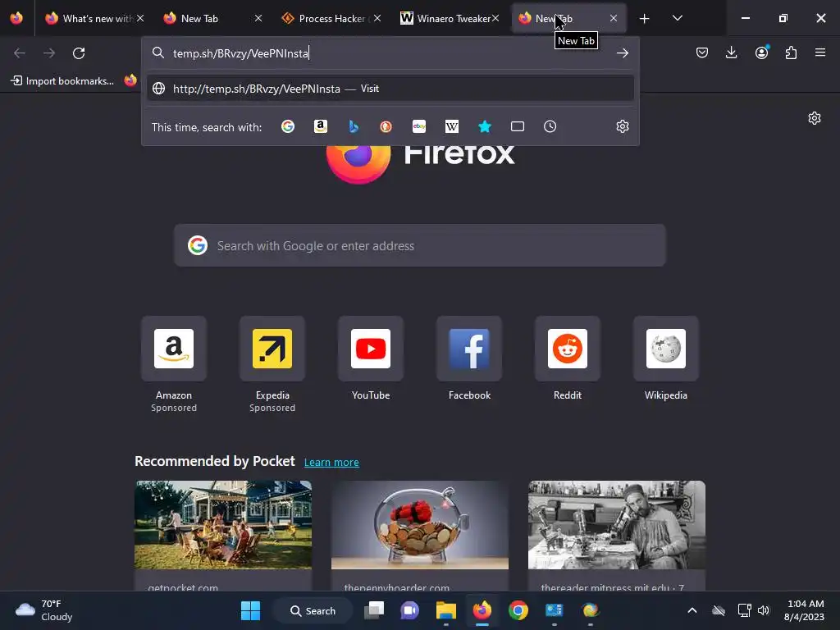Click the Go arrow in the address bar
The height and width of the screenshot is (630, 840).
(x=622, y=53)
